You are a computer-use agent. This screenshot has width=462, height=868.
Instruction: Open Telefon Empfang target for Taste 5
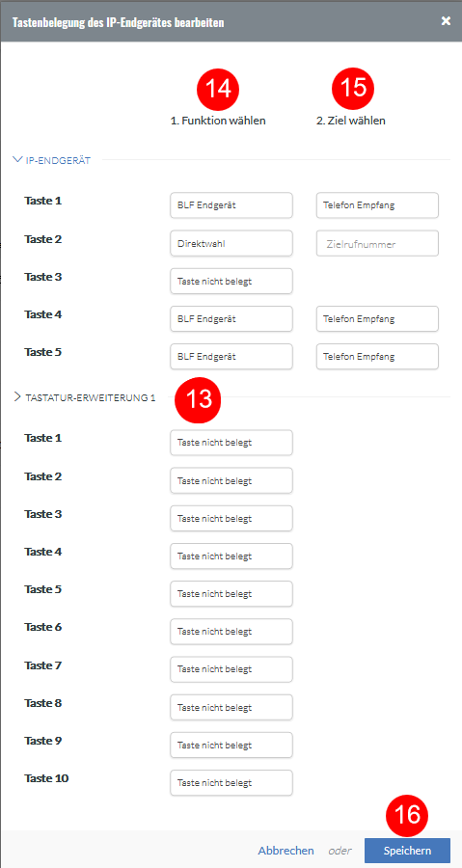pos(377,357)
